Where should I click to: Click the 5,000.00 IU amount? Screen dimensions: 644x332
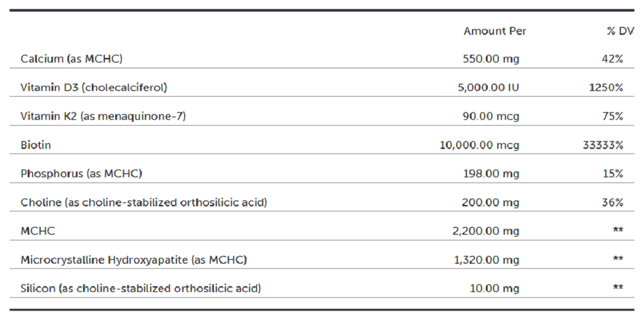point(488,88)
